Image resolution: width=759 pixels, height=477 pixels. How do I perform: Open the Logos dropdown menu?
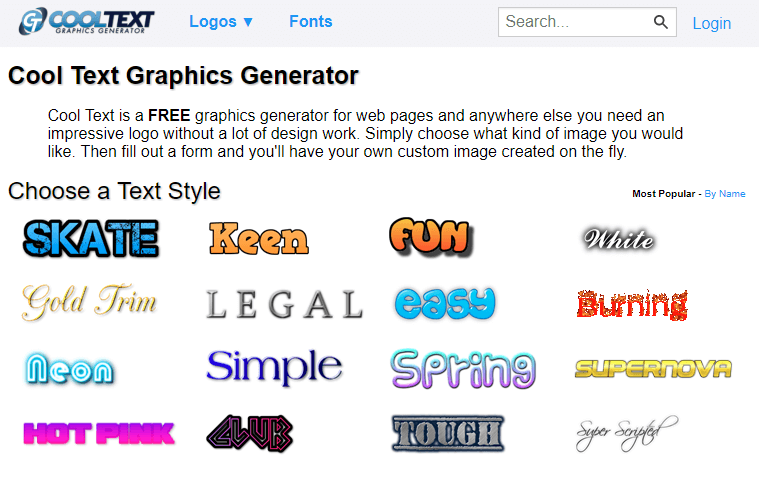tap(221, 21)
